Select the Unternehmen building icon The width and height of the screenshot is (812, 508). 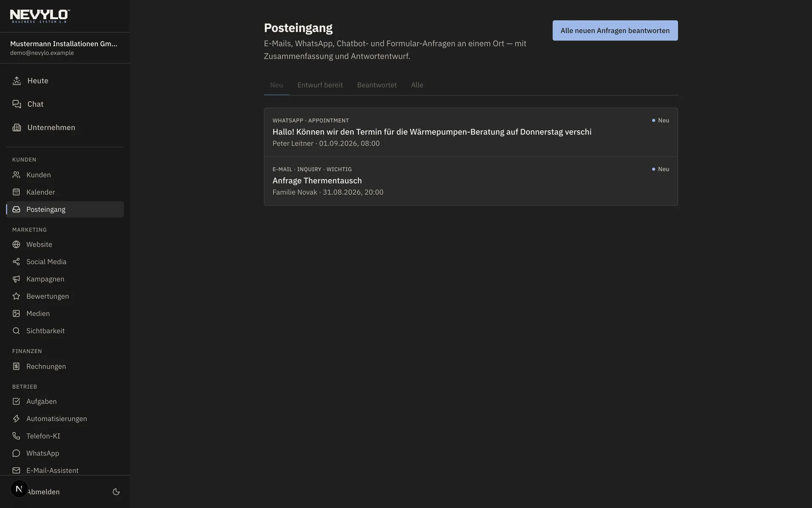coord(16,127)
